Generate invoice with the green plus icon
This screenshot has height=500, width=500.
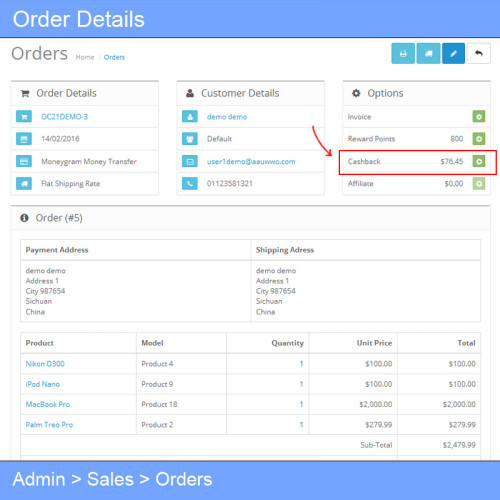point(479,117)
